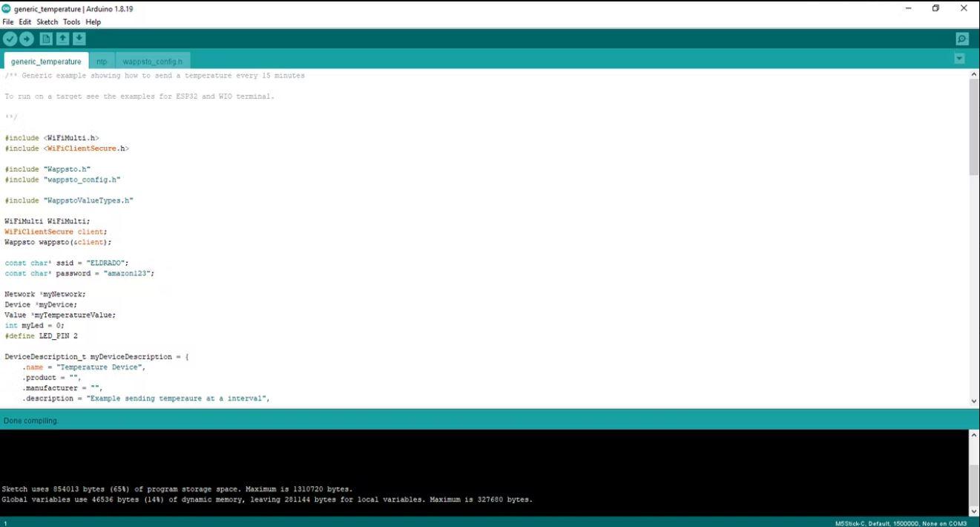
Task: Switch to the generic_temperature tab
Action: 46,61
